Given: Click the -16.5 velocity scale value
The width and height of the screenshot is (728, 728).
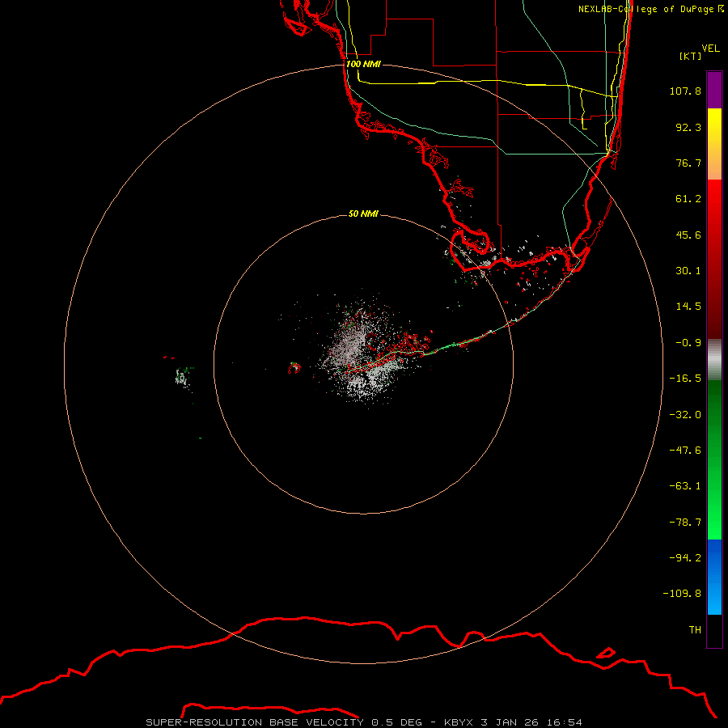Looking at the screenshot, I should [x=685, y=379].
